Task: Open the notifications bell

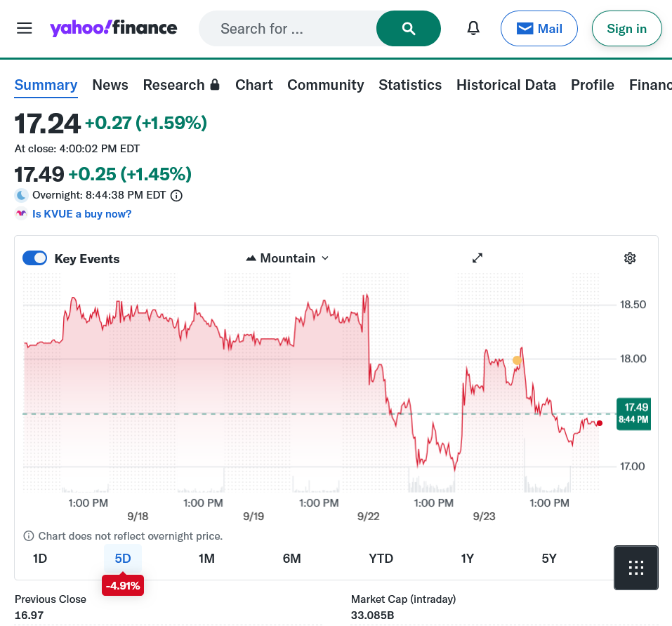Action: click(474, 28)
